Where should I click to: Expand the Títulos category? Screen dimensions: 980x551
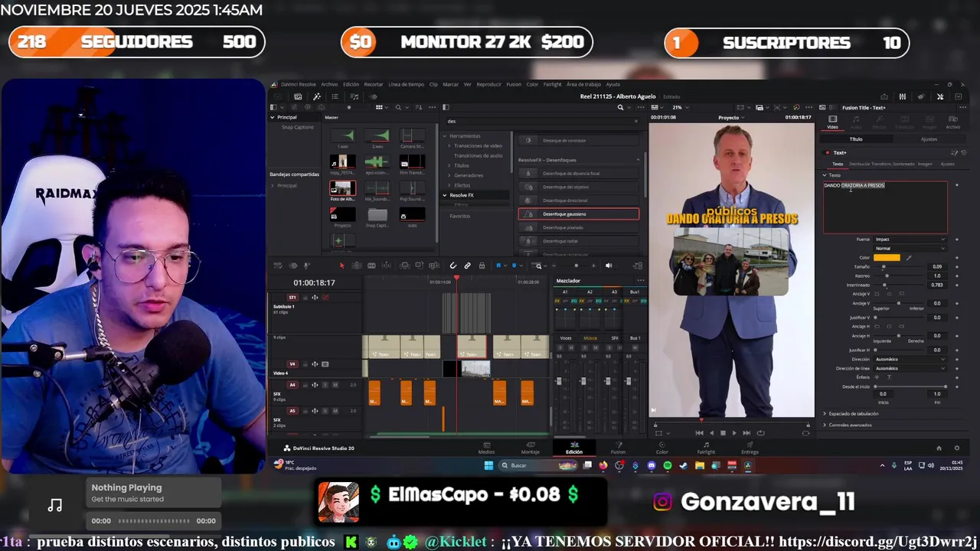tap(450, 165)
